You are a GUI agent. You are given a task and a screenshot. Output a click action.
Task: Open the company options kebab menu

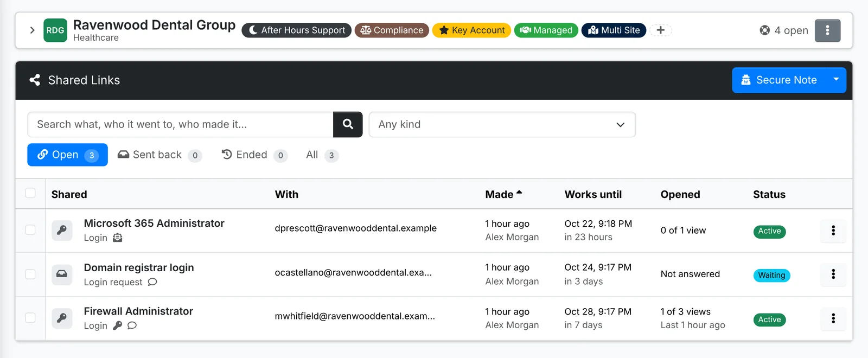827,30
